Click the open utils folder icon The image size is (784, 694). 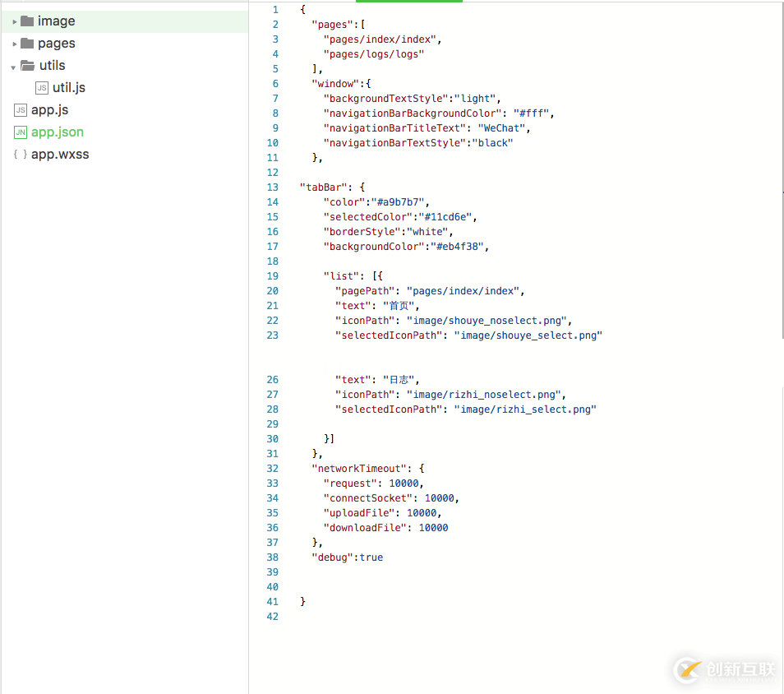pyautogui.click(x=28, y=66)
